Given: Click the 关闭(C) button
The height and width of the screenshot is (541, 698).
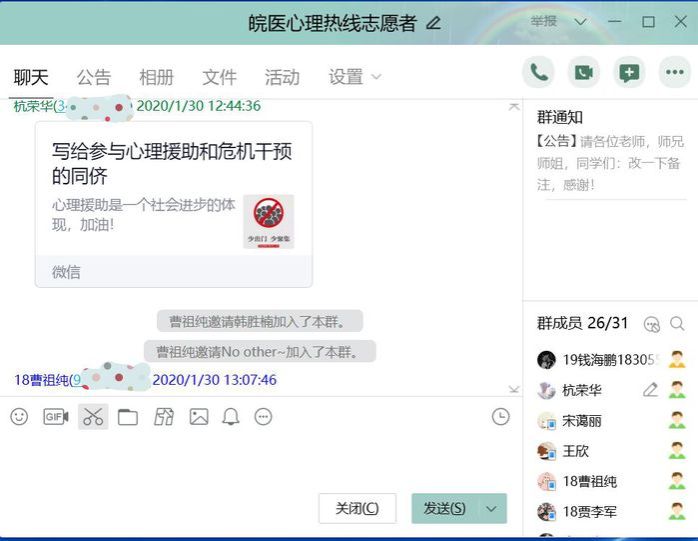Looking at the screenshot, I should 357,508.
